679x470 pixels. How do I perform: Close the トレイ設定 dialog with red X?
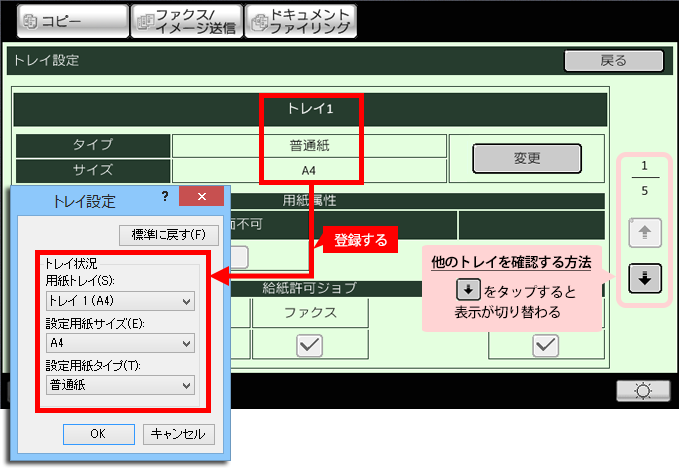203,198
